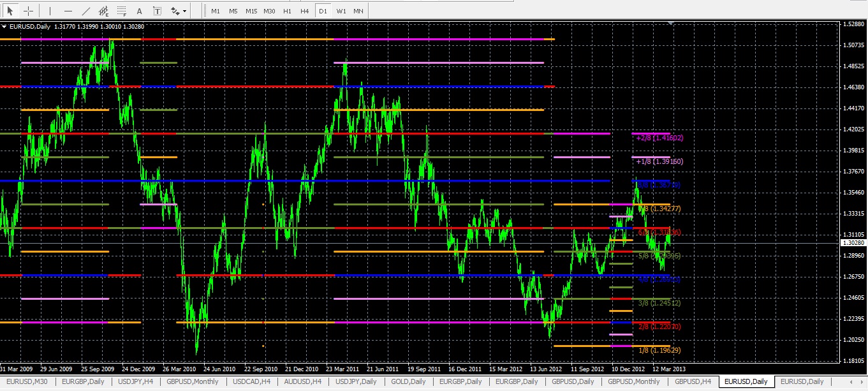Image resolution: width=868 pixels, height=391 pixels.
Task: Click the 1/8 (1.19629) level label
Action: coord(659,350)
